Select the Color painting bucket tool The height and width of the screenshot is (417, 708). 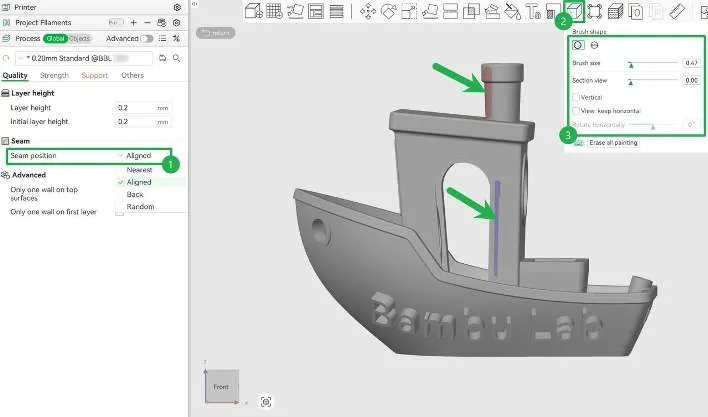click(512, 11)
